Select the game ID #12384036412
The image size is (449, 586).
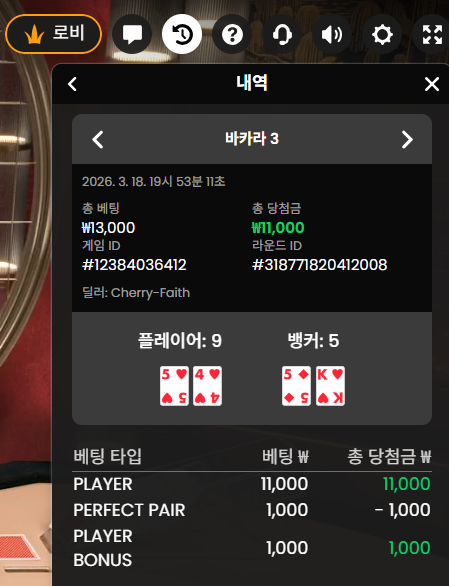pyautogui.click(x=134, y=265)
